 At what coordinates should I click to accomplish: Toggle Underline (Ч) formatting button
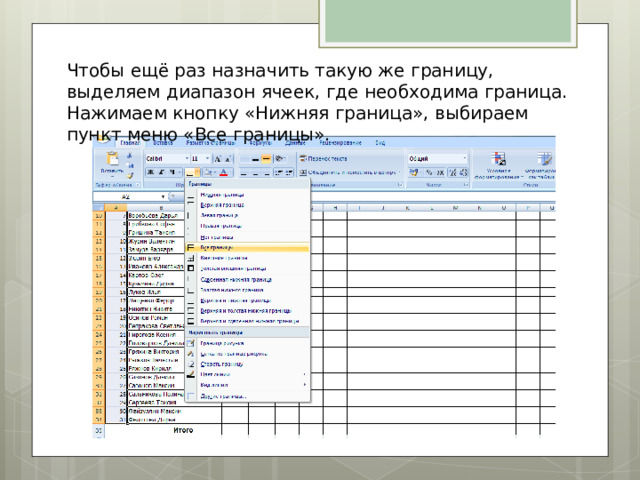pos(172,172)
